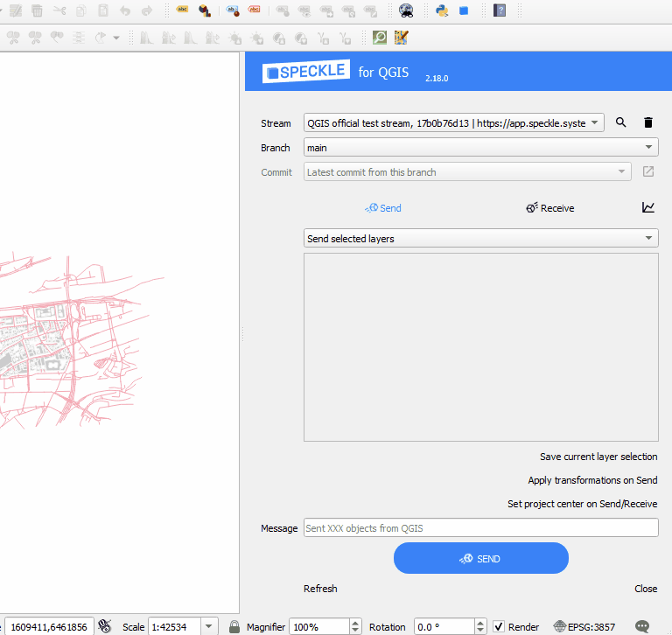Viewport: 672px width, 635px height.
Task: Click the reports chart icon beside Receive
Action: click(x=648, y=208)
